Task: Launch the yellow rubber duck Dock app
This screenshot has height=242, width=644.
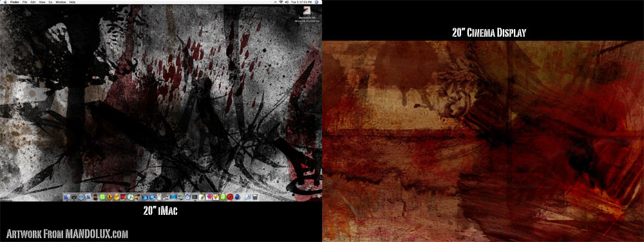Action: pyautogui.click(x=117, y=197)
